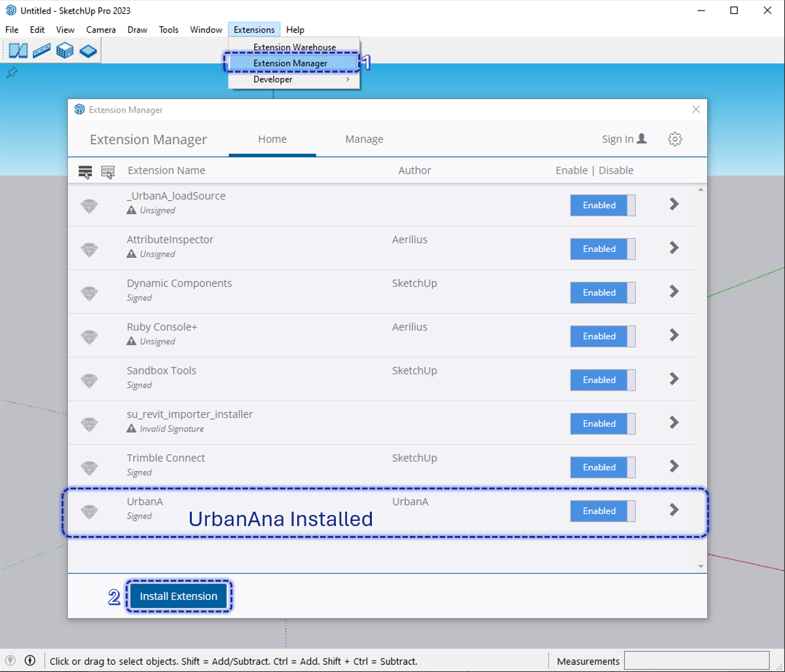Toggle Enabled switch for Ruby Console+
This screenshot has height=672, width=785.
point(603,336)
